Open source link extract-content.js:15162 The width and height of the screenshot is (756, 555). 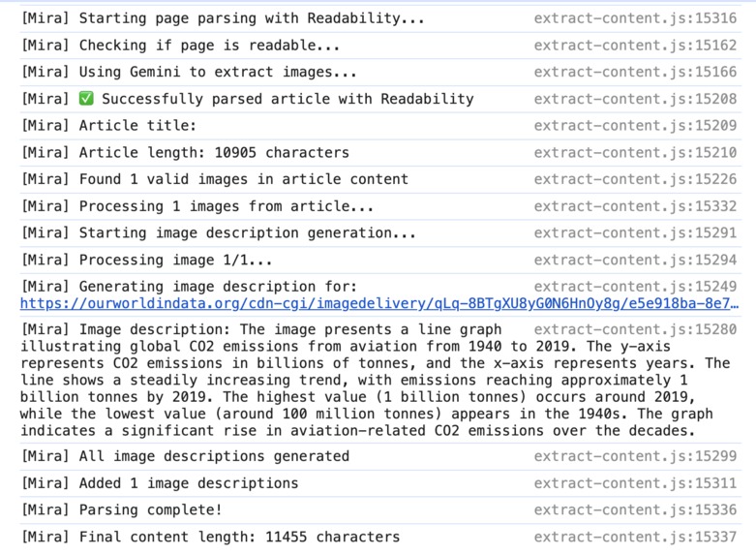coord(635,46)
